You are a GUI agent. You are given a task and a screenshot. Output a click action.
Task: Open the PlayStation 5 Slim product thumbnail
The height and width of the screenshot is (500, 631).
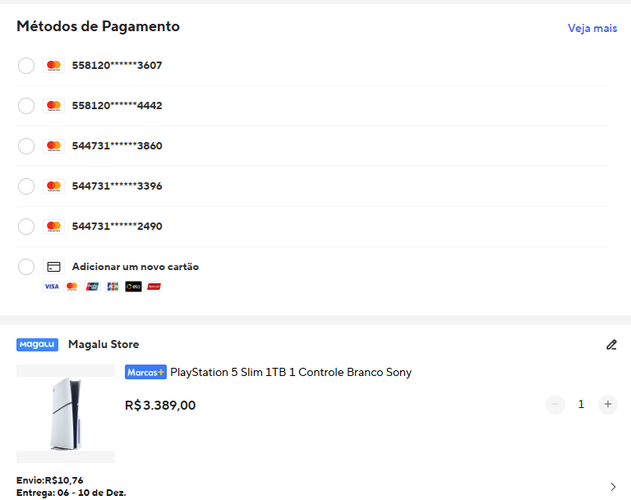click(66, 413)
